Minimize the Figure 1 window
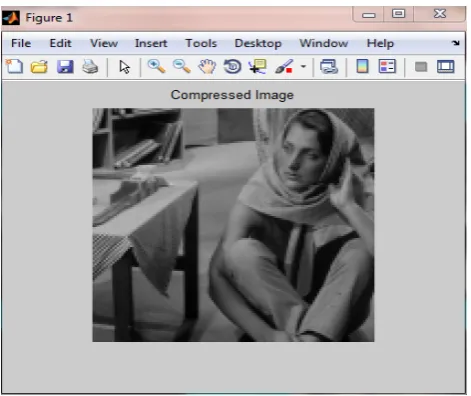The width and height of the screenshot is (471, 396). [369, 15]
